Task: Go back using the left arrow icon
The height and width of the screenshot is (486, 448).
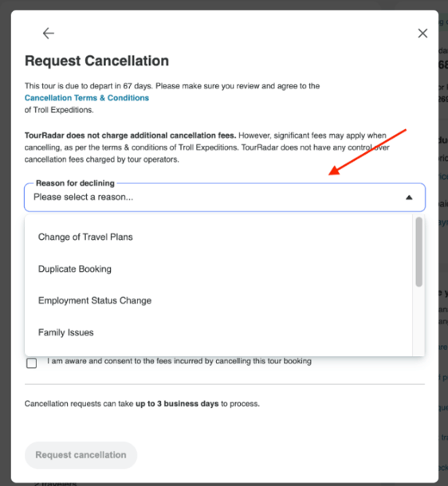Action: click(x=49, y=33)
